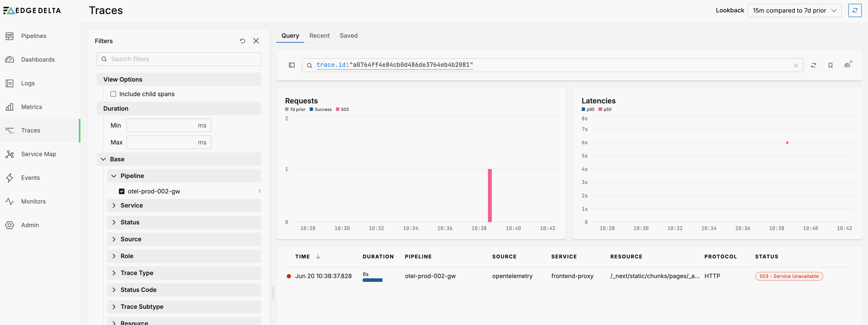868x325 pixels.
Task: Focus the Max duration field
Action: tap(169, 142)
